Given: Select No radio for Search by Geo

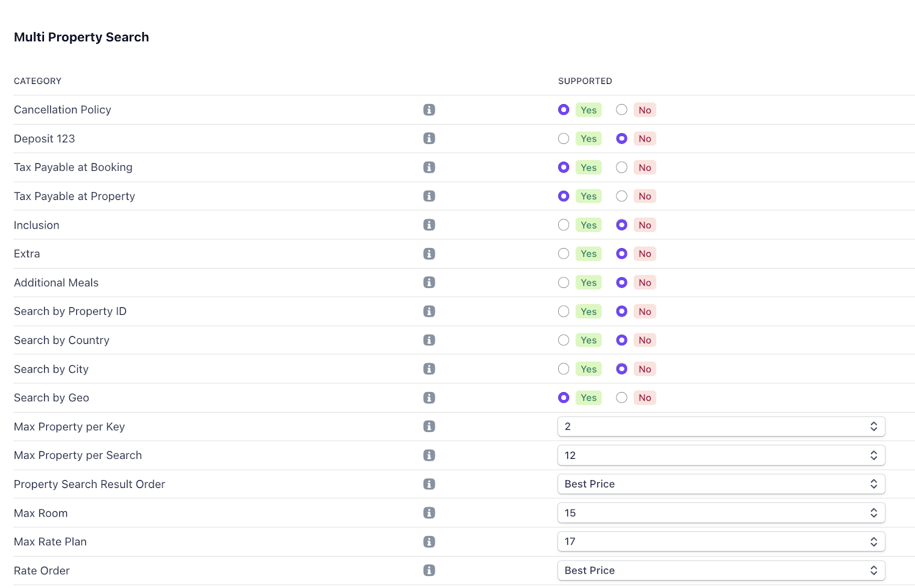Looking at the screenshot, I should tap(622, 398).
